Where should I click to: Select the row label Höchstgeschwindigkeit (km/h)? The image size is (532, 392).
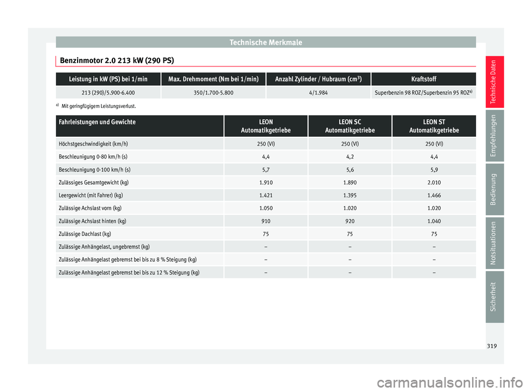pyautogui.click(x=93, y=144)
